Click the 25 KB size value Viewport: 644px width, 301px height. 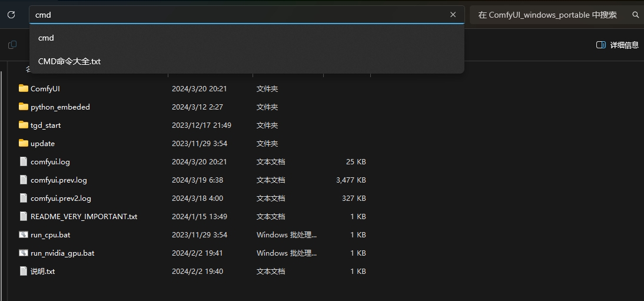point(356,161)
